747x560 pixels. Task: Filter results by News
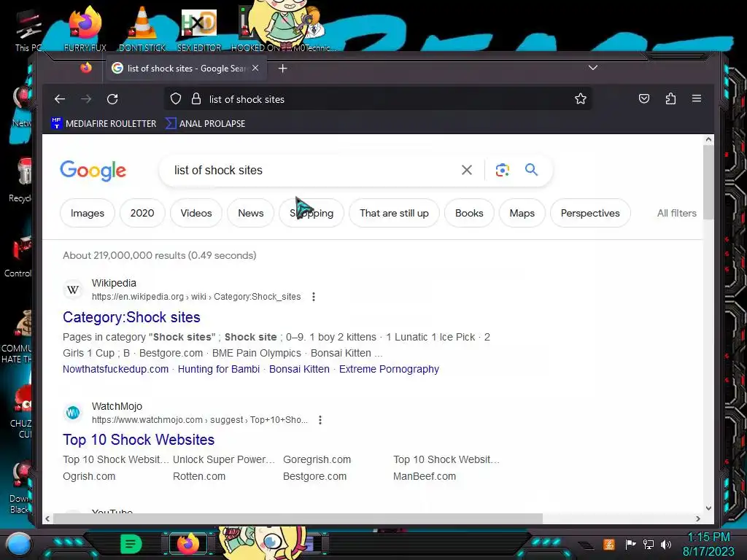pyautogui.click(x=251, y=214)
